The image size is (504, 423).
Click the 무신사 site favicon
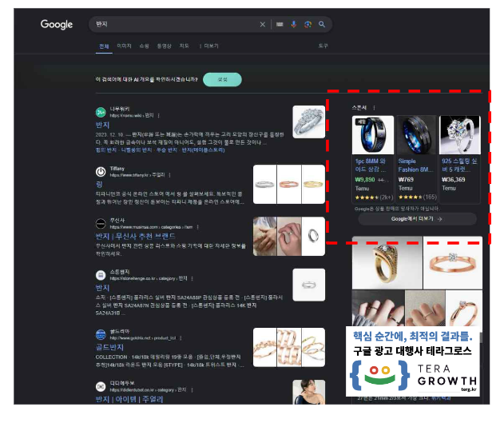(101, 224)
